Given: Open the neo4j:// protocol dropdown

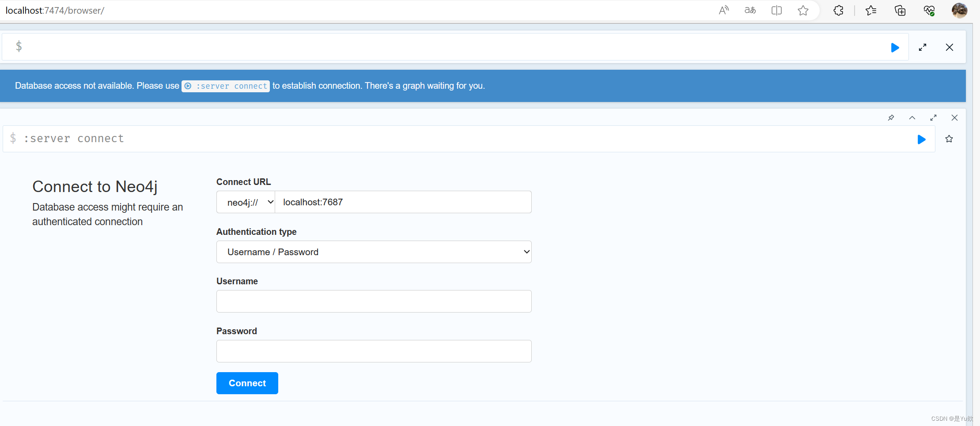Looking at the screenshot, I should pyautogui.click(x=246, y=202).
